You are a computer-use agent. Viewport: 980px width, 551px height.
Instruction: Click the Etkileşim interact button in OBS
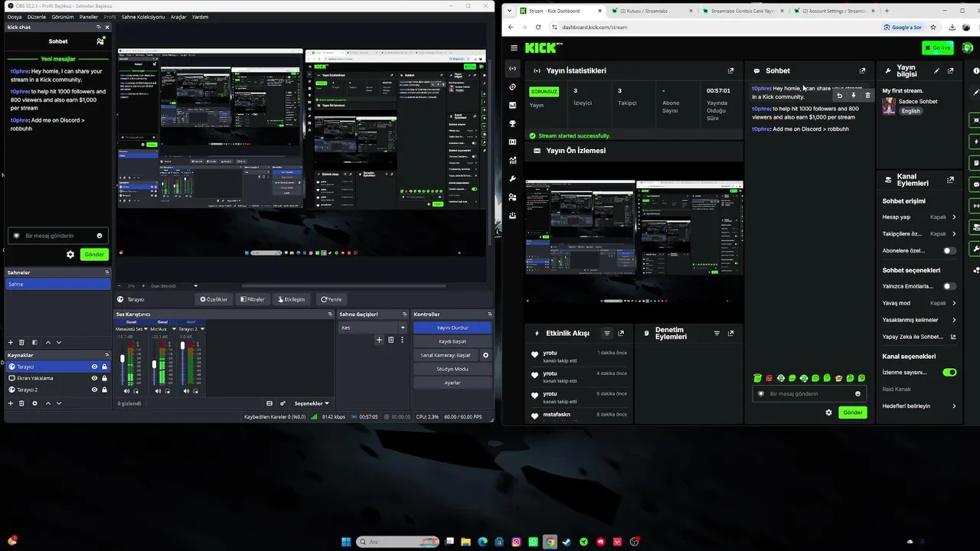point(291,299)
